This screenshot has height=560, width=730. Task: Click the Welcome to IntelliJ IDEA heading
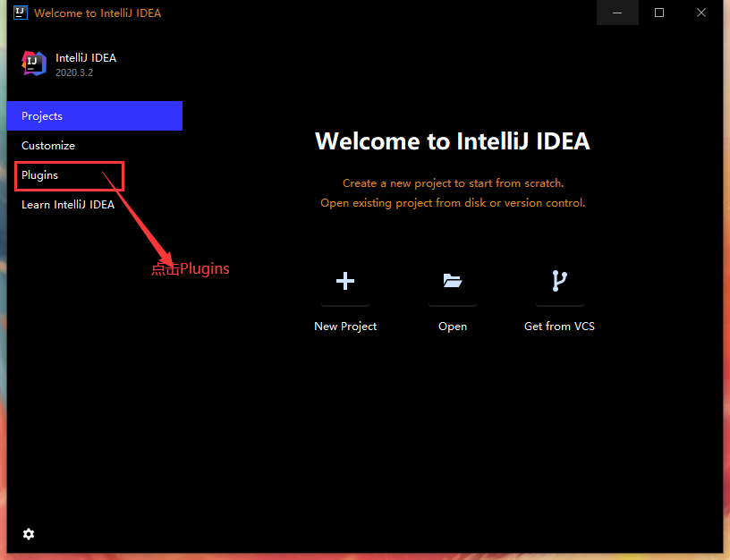coord(453,141)
